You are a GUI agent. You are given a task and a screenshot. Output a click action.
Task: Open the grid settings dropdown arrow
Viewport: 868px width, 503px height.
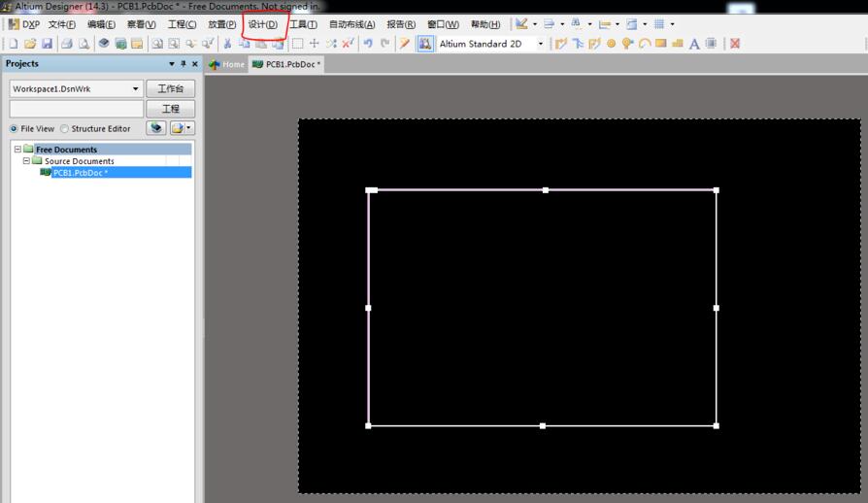pos(673,24)
